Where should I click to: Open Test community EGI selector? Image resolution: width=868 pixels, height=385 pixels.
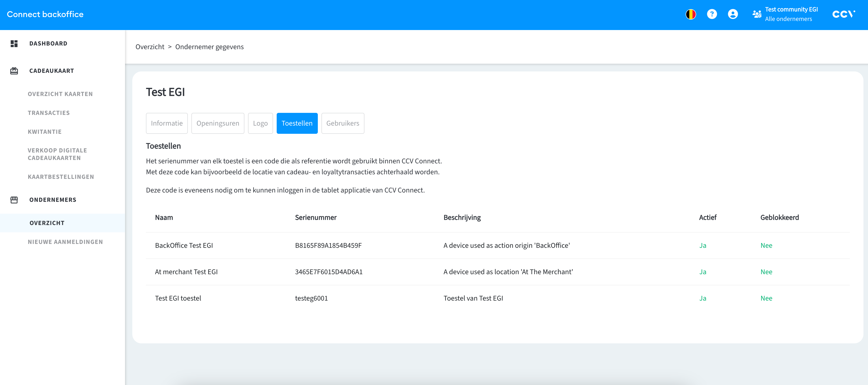pos(791,14)
